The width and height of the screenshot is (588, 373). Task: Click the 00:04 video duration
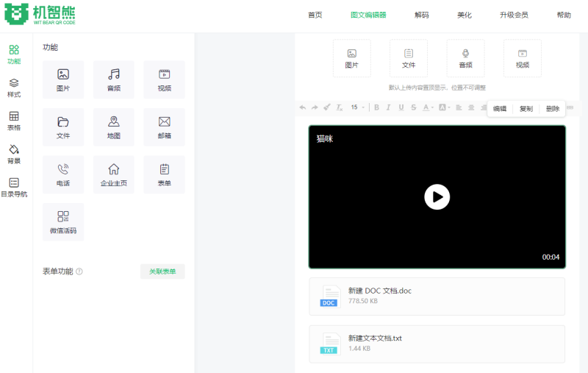(x=551, y=257)
